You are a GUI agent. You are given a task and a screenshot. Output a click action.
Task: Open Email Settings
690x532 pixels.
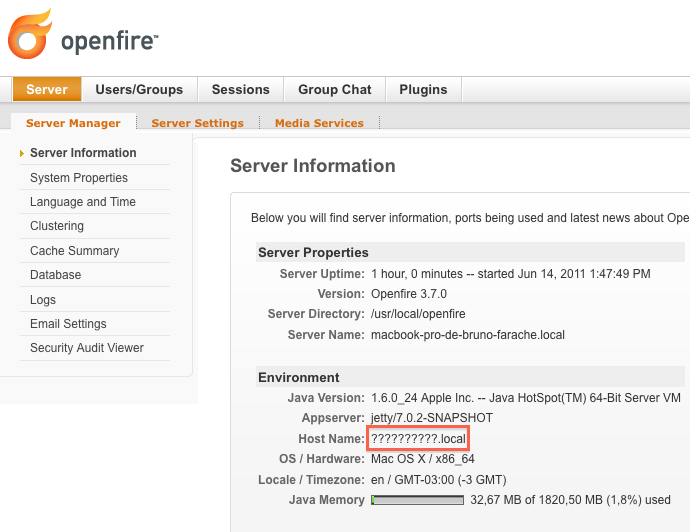pos(68,323)
